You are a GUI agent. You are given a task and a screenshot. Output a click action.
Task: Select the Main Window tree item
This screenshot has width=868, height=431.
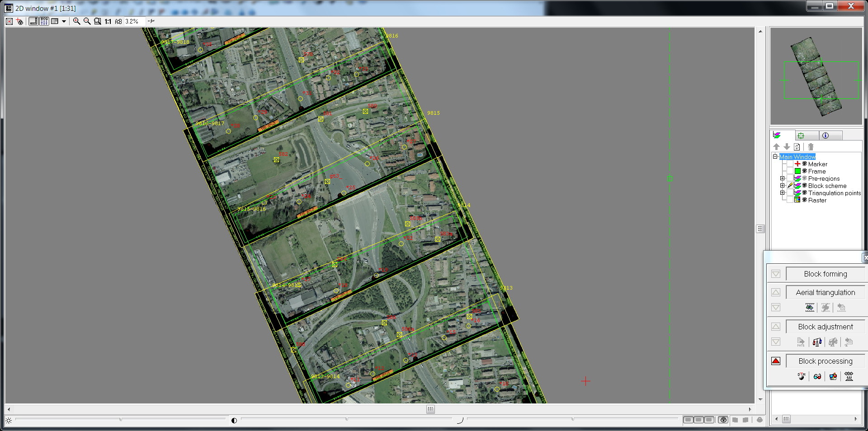(797, 157)
